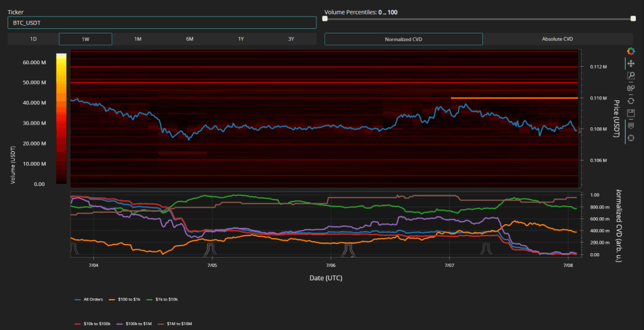Click the 60.000 M volume scale label
The width and height of the screenshot is (644, 330).
(34, 62)
